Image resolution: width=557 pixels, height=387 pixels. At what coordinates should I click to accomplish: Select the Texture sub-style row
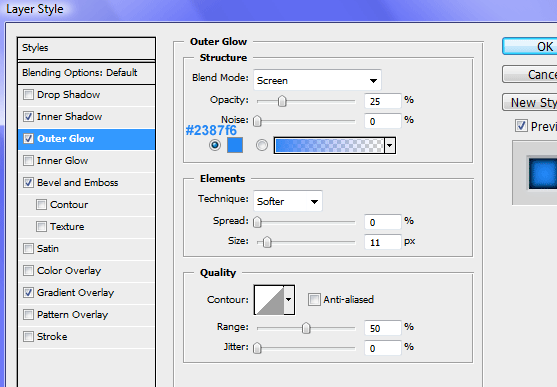[86, 227]
